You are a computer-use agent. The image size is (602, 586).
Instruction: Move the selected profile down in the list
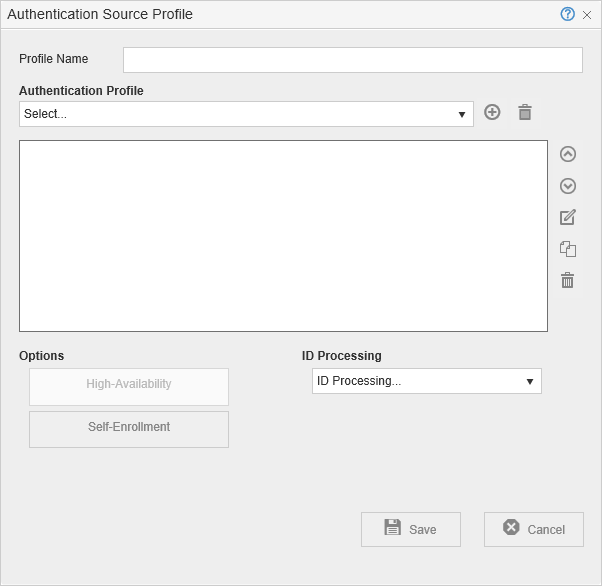click(x=568, y=186)
